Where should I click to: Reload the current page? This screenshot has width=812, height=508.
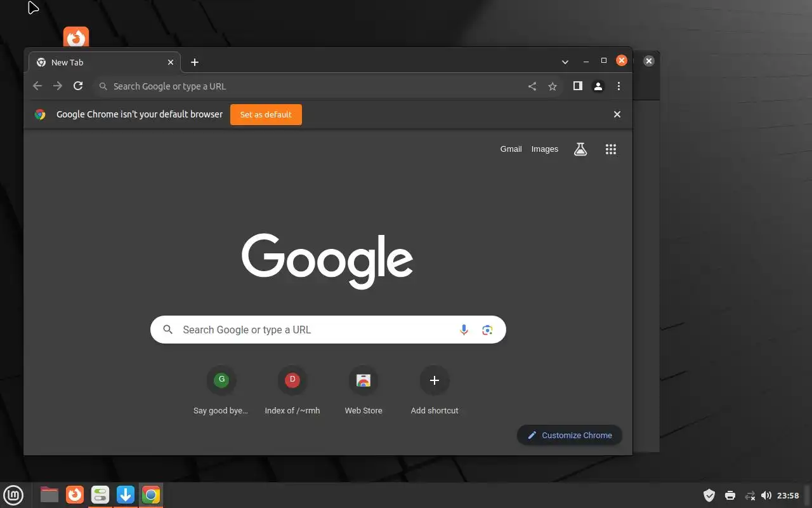coord(78,86)
